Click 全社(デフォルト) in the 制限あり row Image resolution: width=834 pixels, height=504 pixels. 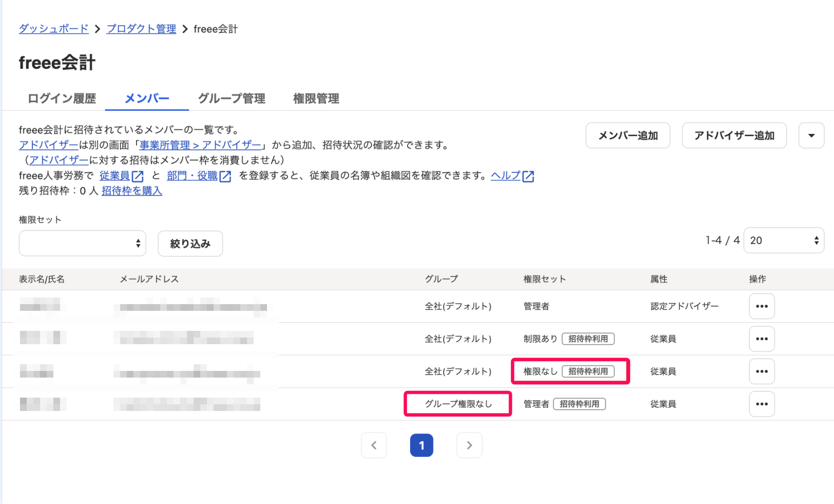[x=458, y=339]
